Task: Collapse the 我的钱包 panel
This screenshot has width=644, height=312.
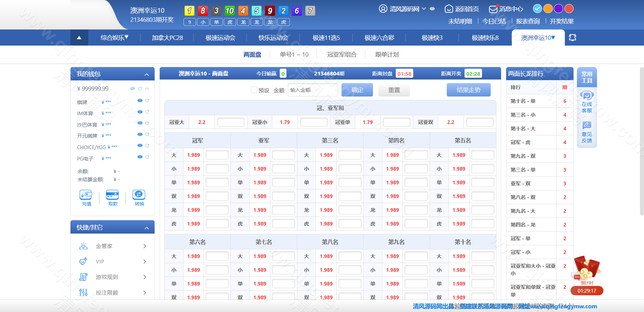Action: click(x=147, y=74)
